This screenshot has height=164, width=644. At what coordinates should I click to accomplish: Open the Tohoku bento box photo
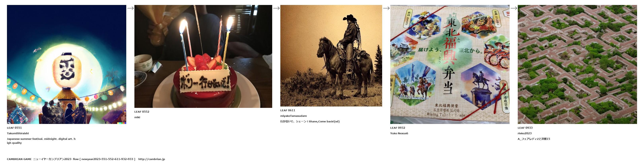tap(450, 64)
